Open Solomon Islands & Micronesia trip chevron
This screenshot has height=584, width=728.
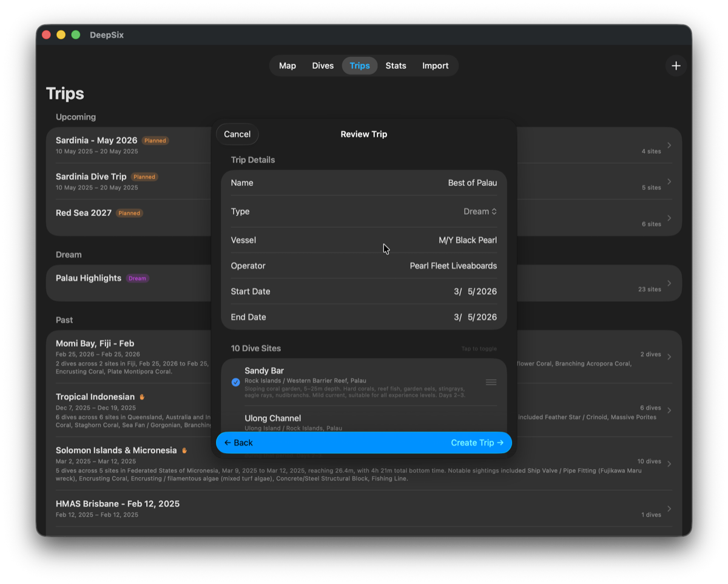pos(669,464)
